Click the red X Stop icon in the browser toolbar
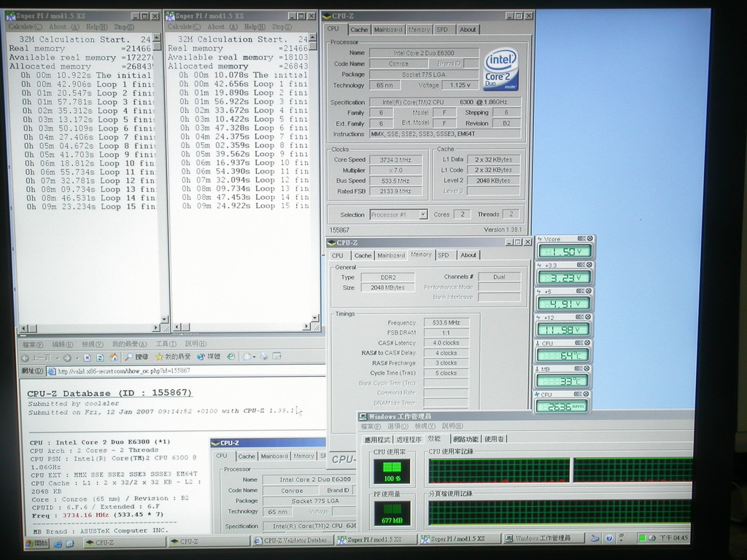Image resolution: width=747 pixels, height=560 pixels. (x=88, y=357)
